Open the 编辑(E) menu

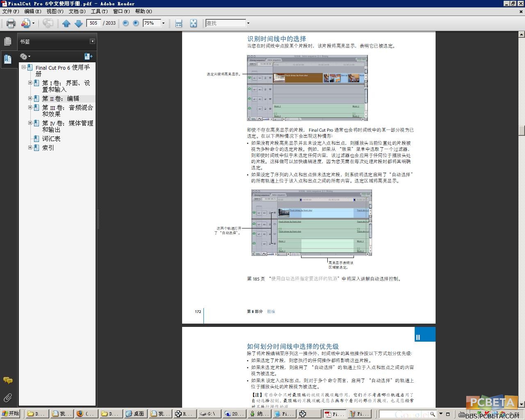point(33,11)
